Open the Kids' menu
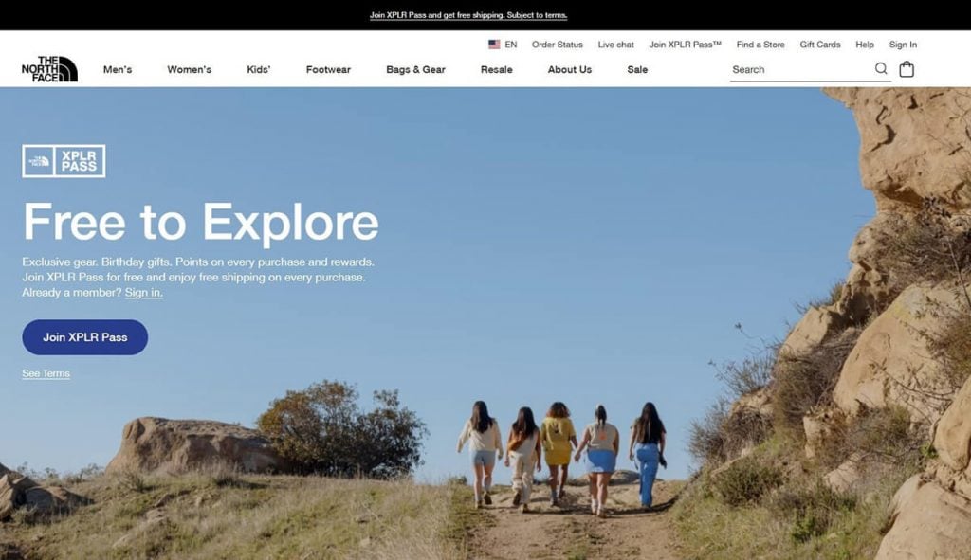Viewport: 971px width, 560px height. click(259, 70)
